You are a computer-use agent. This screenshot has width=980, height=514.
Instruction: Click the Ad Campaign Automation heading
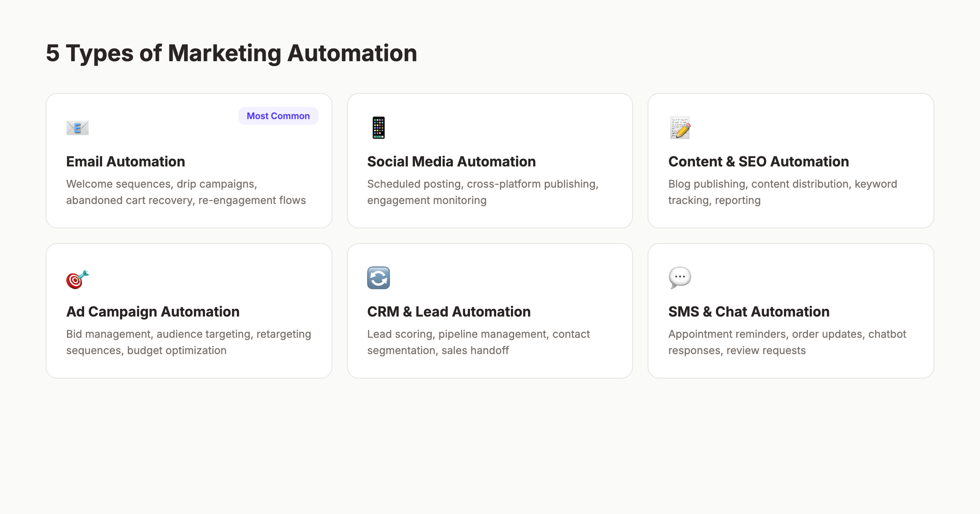tap(153, 312)
